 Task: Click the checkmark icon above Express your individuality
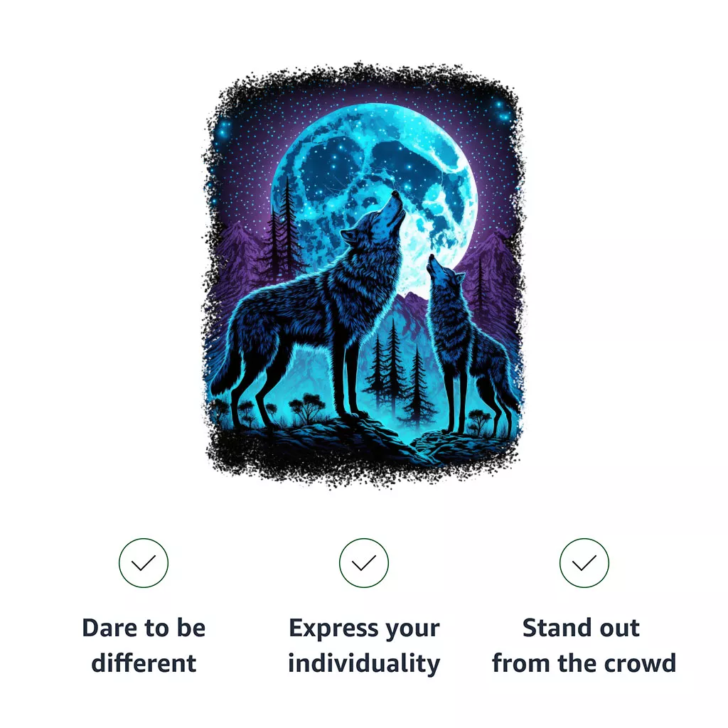tap(364, 563)
